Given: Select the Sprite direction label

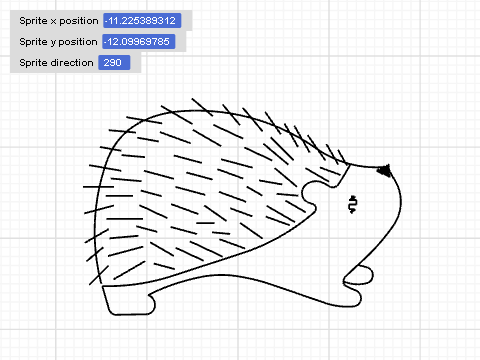Looking at the screenshot, I should click(56, 63).
